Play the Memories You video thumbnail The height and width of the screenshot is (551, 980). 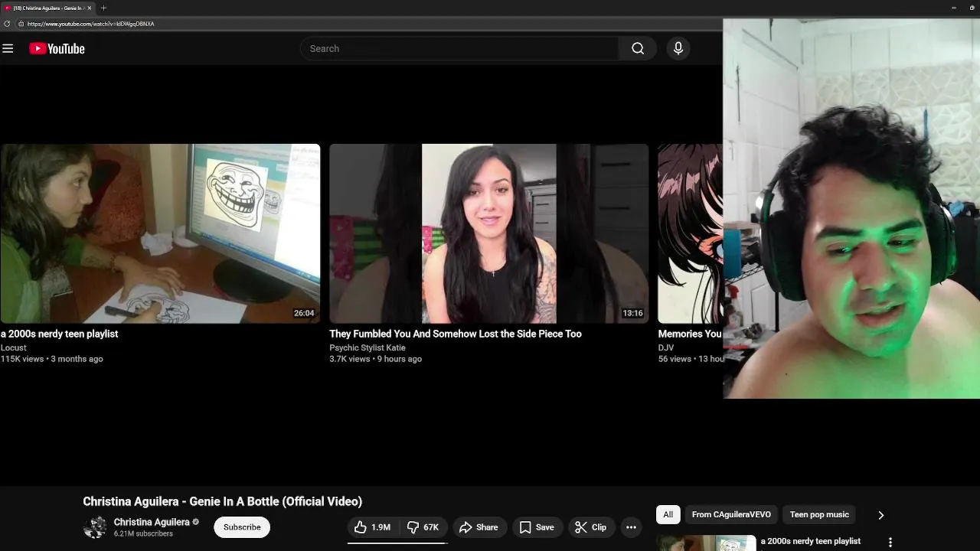[x=690, y=233]
